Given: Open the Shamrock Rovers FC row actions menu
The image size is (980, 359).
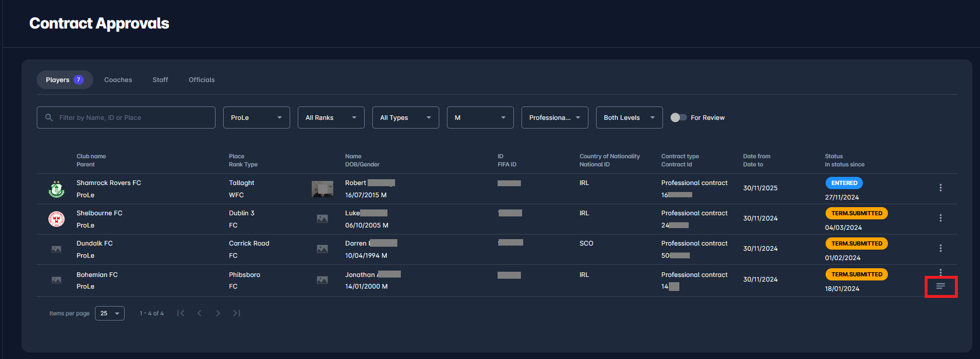Looking at the screenshot, I should 940,188.
